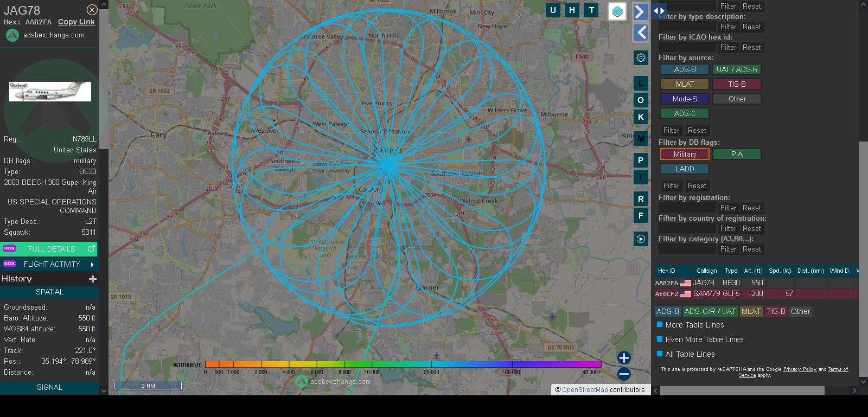Viewport: 868px width, 417px height.
Task: Open the replay playback button
Action: point(641,239)
